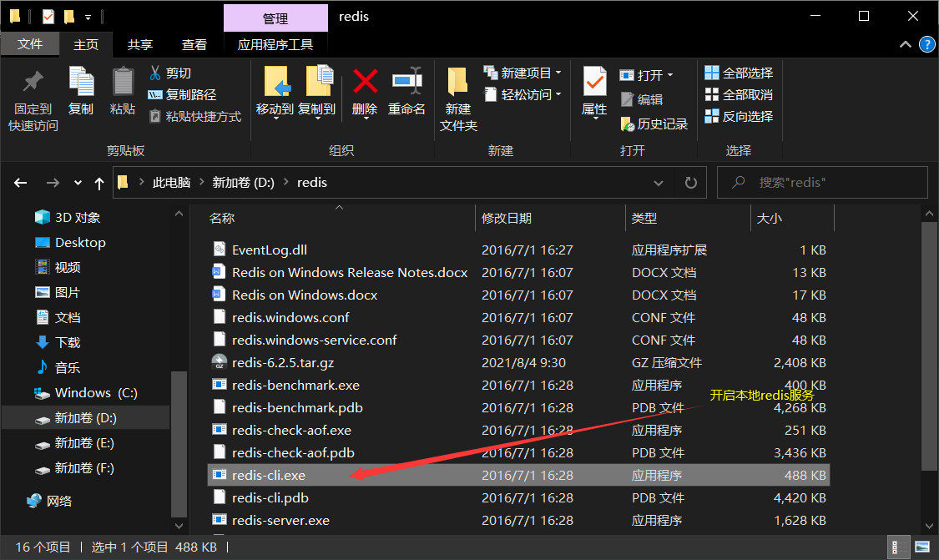The height and width of the screenshot is (560, 939).
Task: Rename the selected file (重命名)
Action: (406, 91)
